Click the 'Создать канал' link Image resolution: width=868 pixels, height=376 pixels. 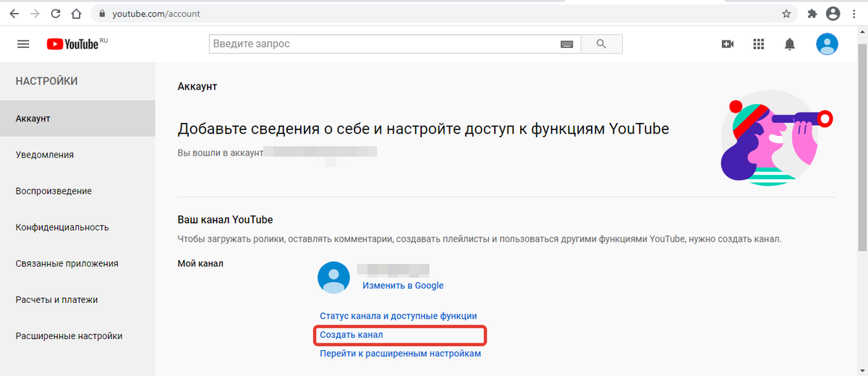click(352, 336)
